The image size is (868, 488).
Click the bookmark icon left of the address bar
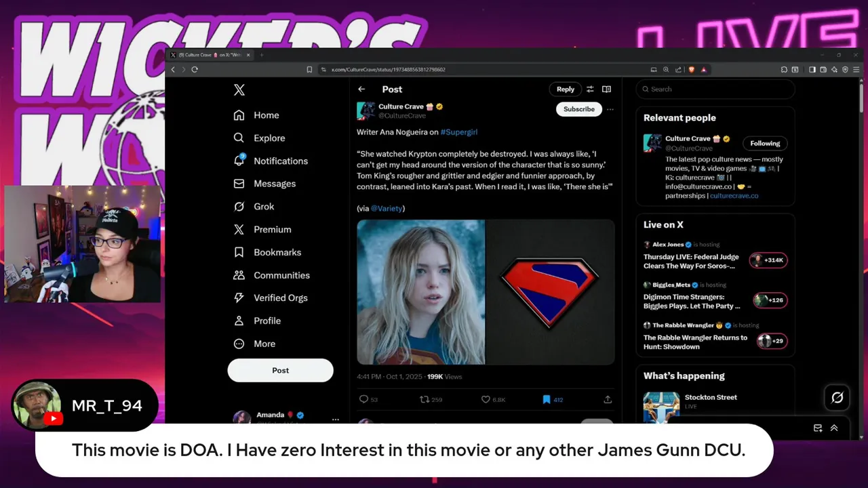(309, 69)
